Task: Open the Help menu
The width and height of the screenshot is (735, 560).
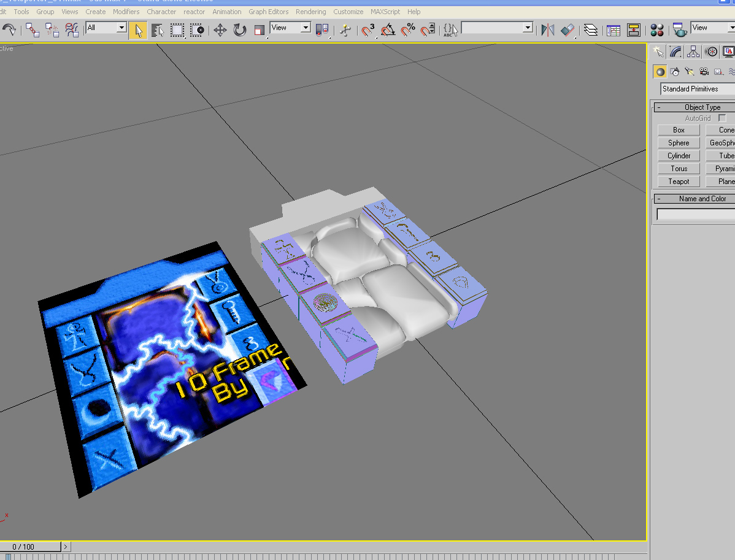Action: (x=414, y=12)
